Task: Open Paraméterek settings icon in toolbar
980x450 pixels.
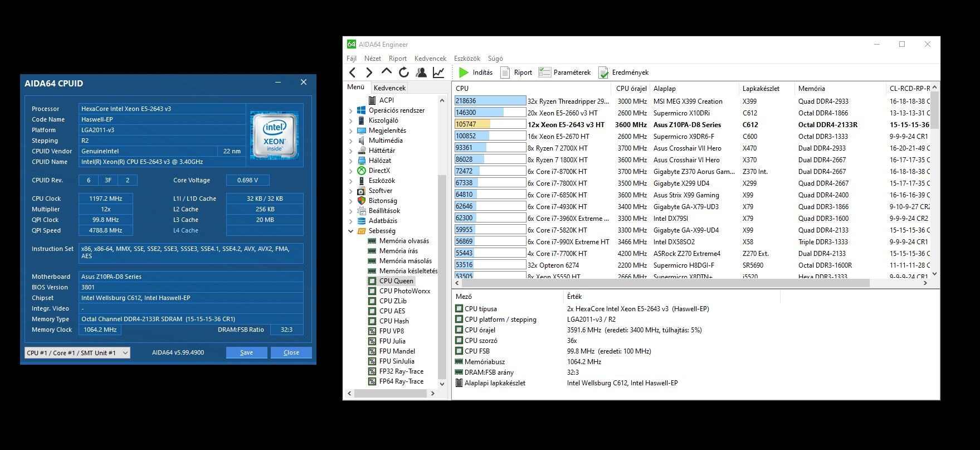Action: point(544,72)
